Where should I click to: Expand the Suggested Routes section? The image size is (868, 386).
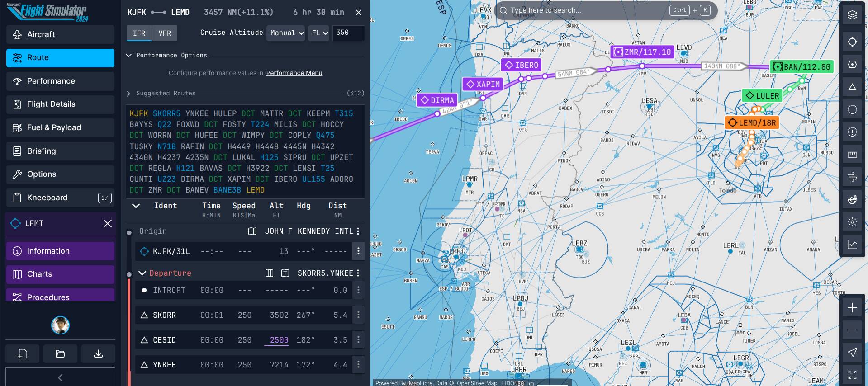(x=129, y=94)
